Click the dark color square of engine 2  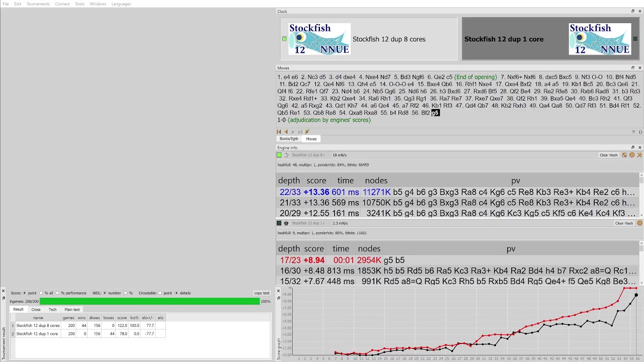[x=279, y=223]
